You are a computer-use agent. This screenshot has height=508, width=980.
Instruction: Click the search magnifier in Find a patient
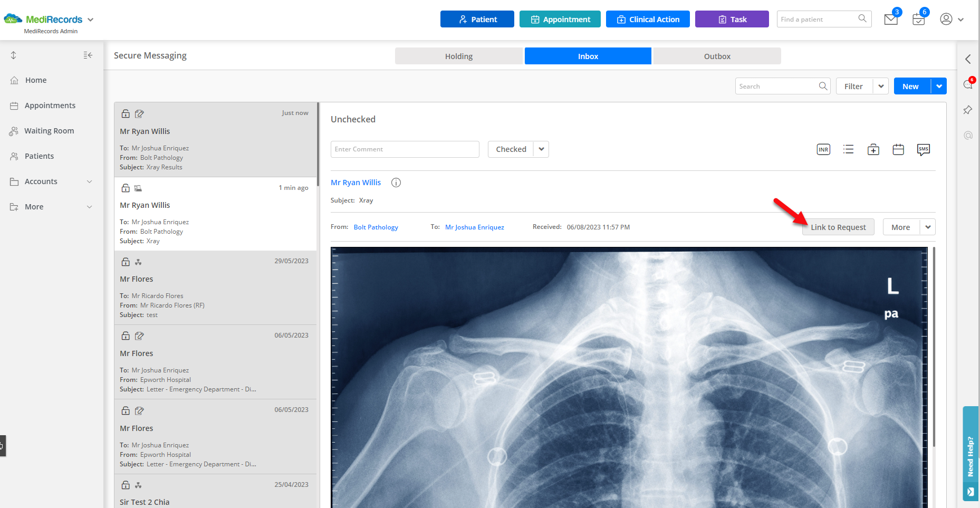(x=862, y=18)
